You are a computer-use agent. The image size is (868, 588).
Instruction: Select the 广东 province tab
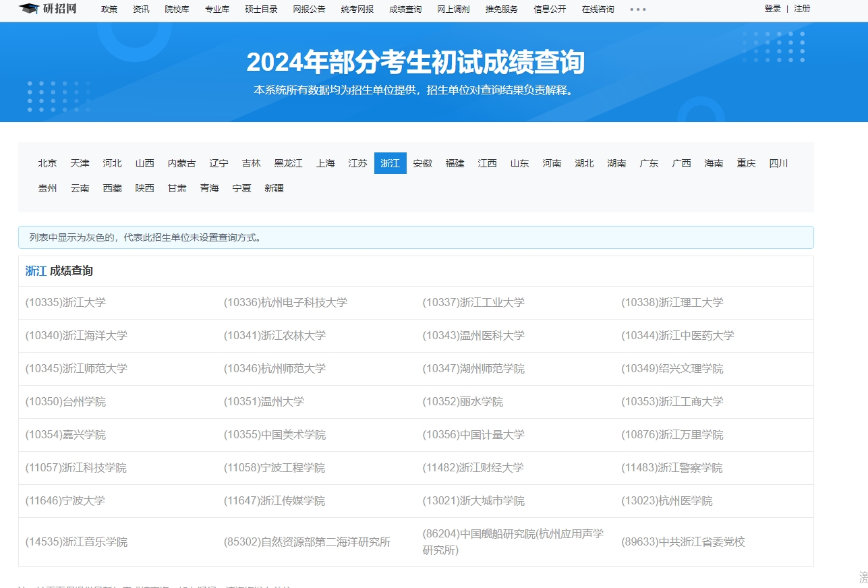coord(649,163)
